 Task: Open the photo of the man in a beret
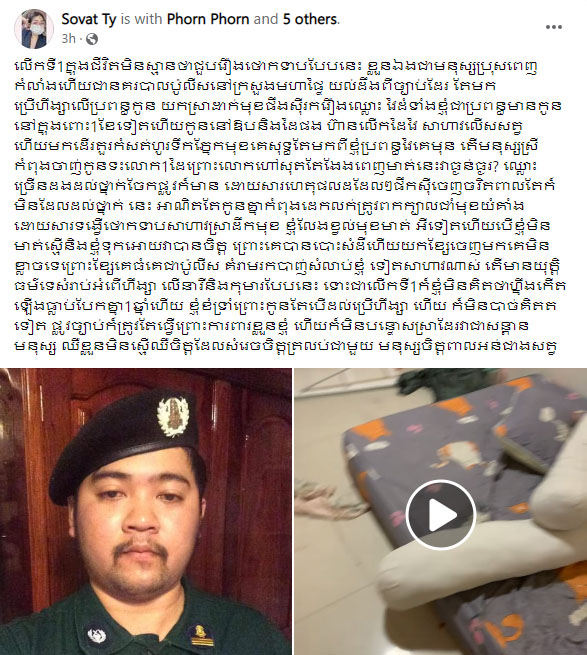[146, 511]
